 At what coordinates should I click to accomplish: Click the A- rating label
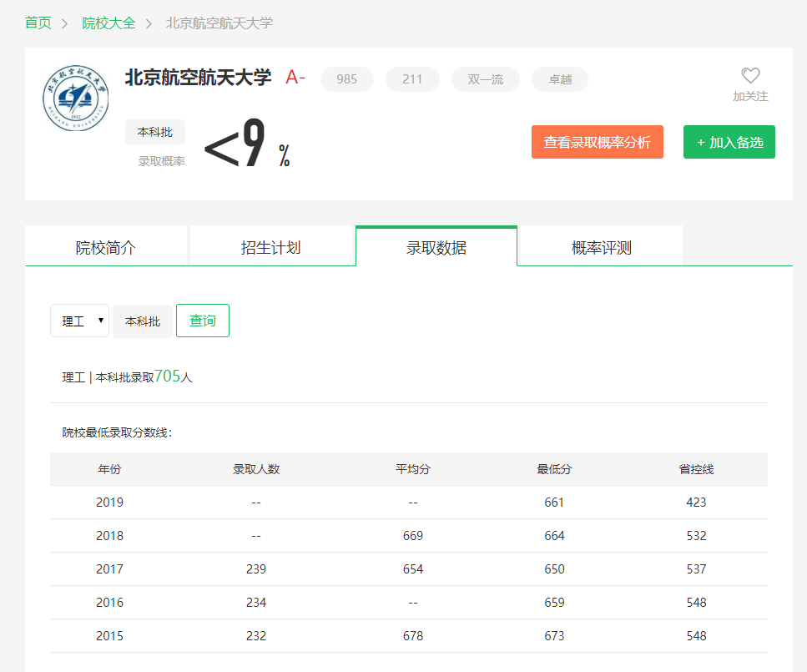(x=295, y=78)
